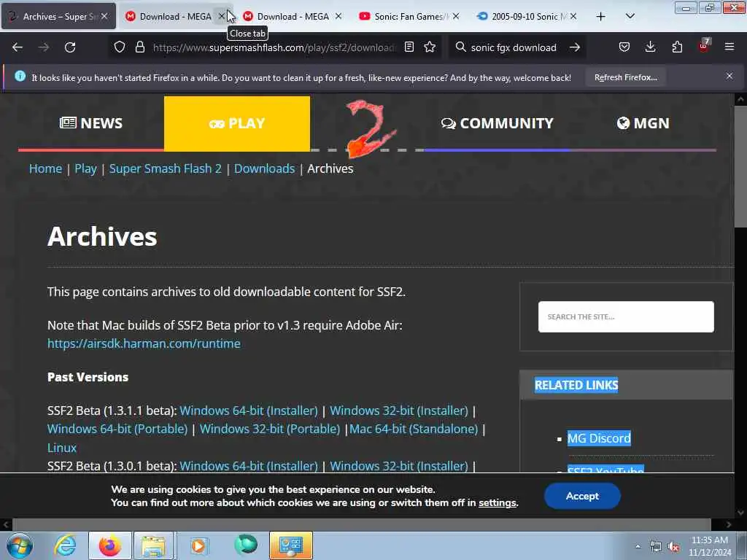Open the Extensions puzzle icon
Image resolution: width=747 pixels, height=560 pixels.
point(677,47)
